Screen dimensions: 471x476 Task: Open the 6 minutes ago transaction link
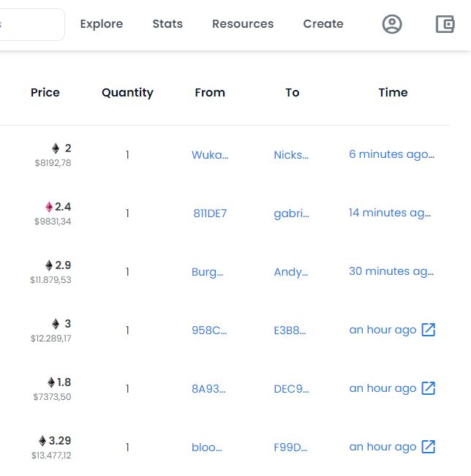point(392,154)
